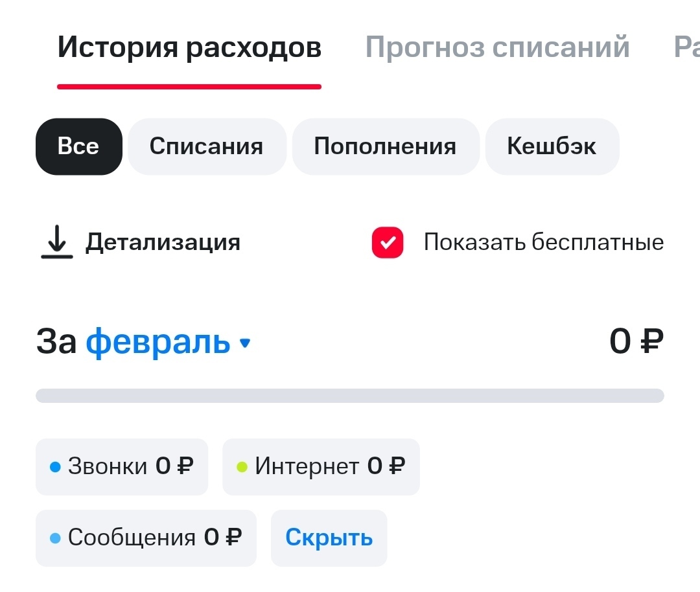Filter by Списания
Viewport: 700px width, 592px height.
[207, 146]
